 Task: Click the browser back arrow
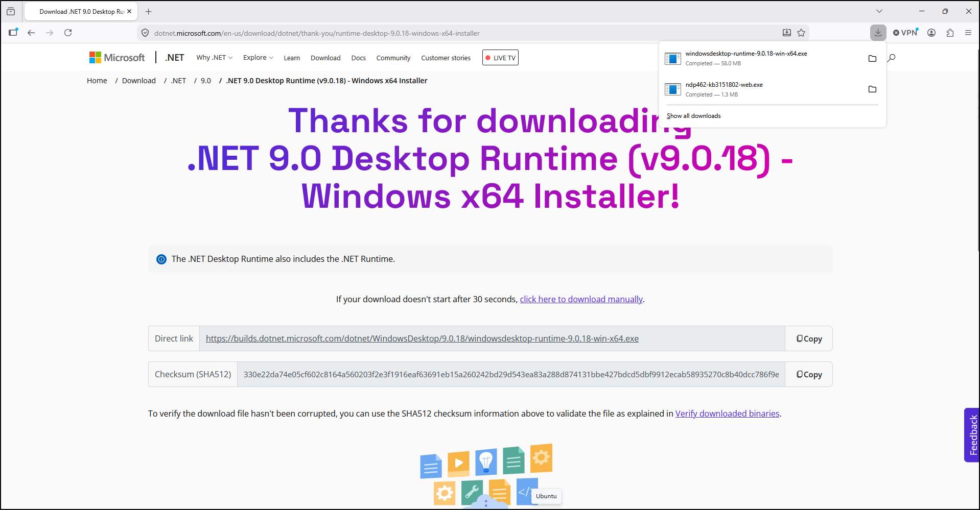pyautogui.click(x=31, y=33)
